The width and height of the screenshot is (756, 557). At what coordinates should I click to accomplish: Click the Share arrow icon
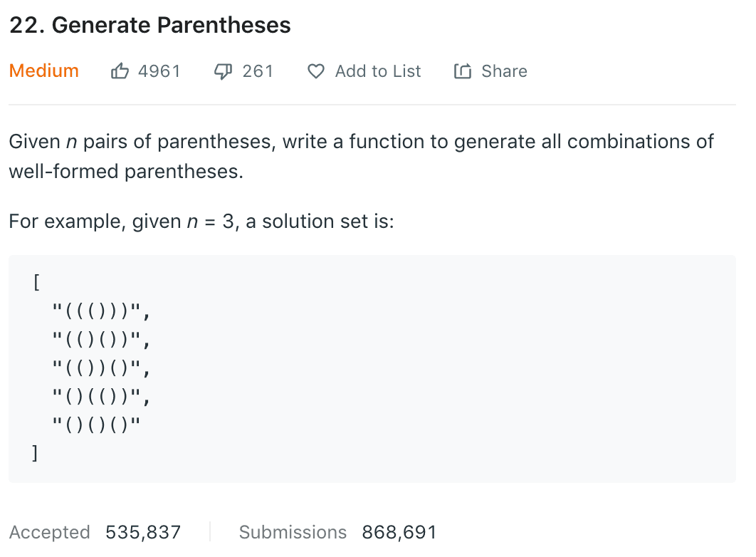click(463, 71)
